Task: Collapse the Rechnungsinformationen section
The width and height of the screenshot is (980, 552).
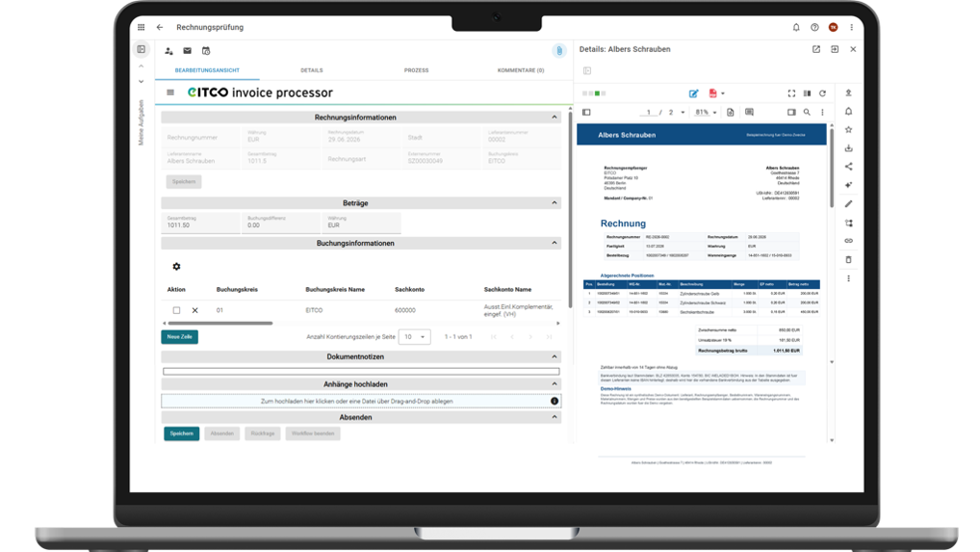Action: coord(554,117)
